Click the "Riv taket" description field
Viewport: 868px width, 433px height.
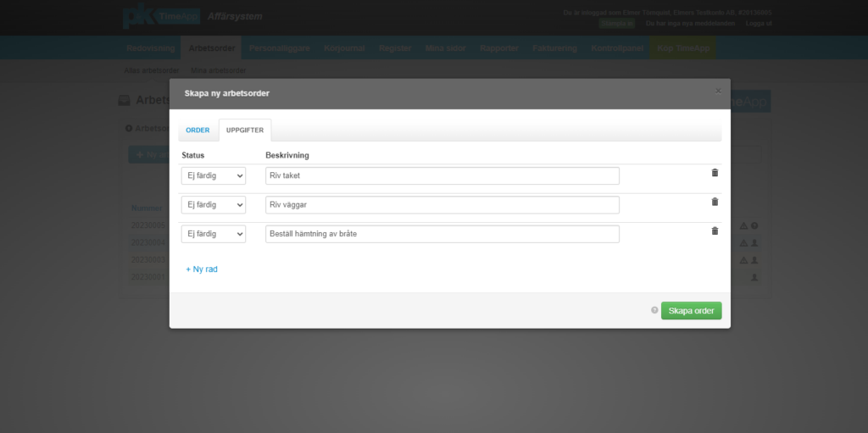(x=442, y=175)
